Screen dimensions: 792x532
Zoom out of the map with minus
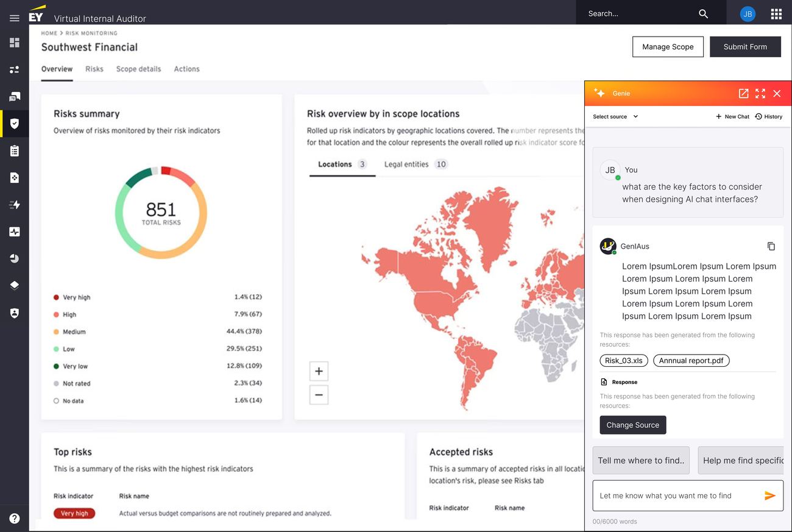click(319, 395)
